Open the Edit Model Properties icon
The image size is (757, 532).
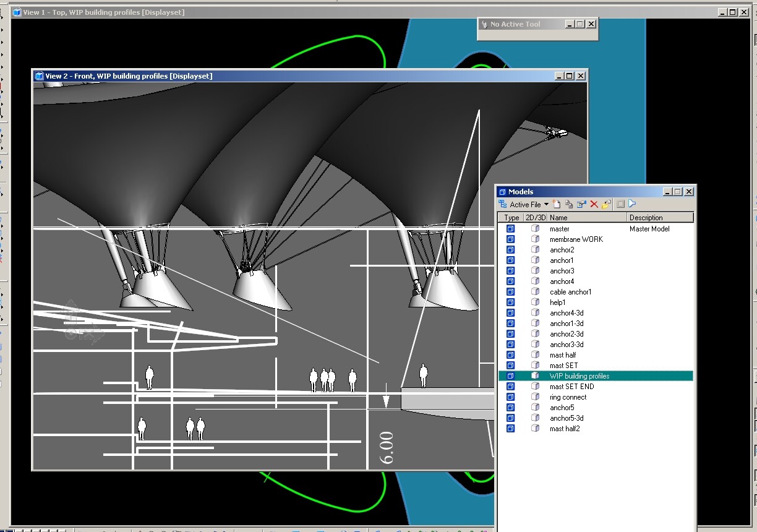coord(581,204)
